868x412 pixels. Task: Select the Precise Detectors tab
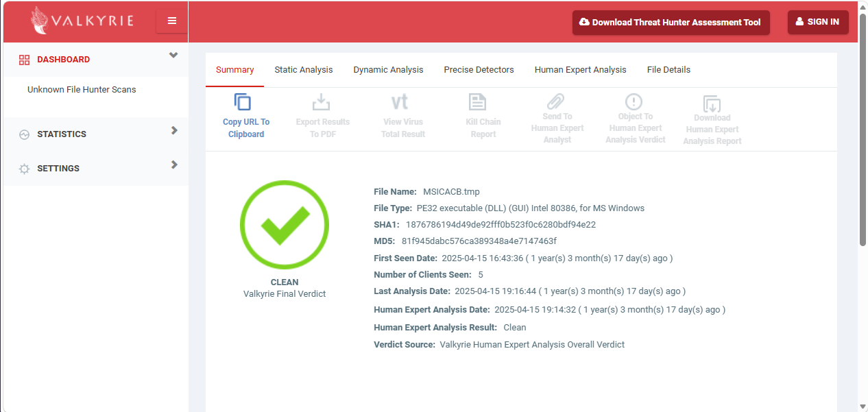479,70
